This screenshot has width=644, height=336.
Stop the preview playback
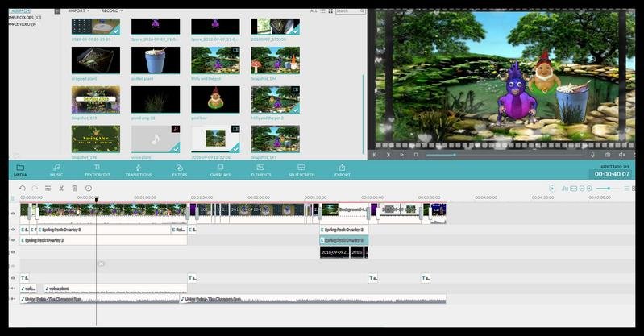(x=416, y=155)
